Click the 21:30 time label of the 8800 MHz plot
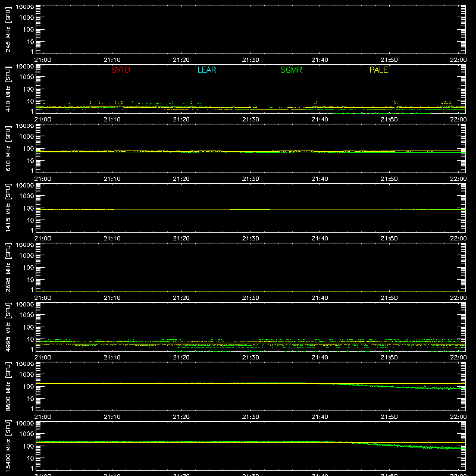 250,417
